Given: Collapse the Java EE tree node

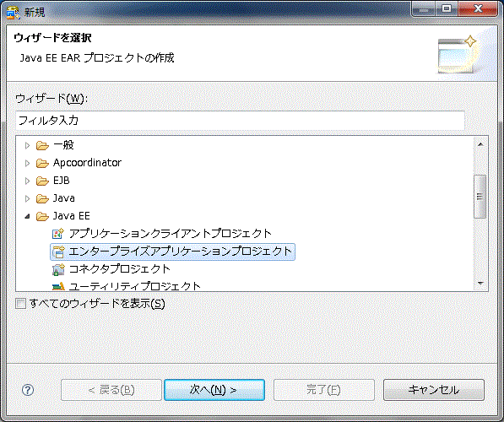Looking at the screenshot, I should pyautogui.click(x=27, y=217).
